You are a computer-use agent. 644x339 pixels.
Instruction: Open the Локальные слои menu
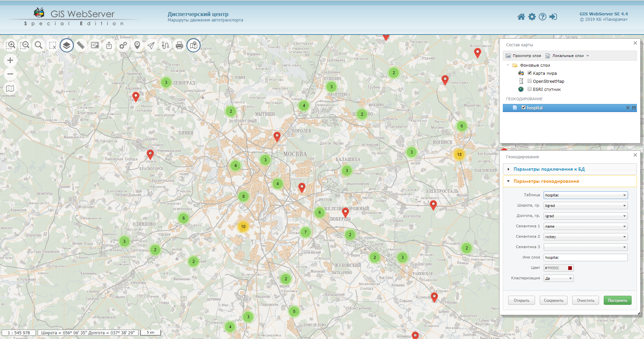(568, 56)
